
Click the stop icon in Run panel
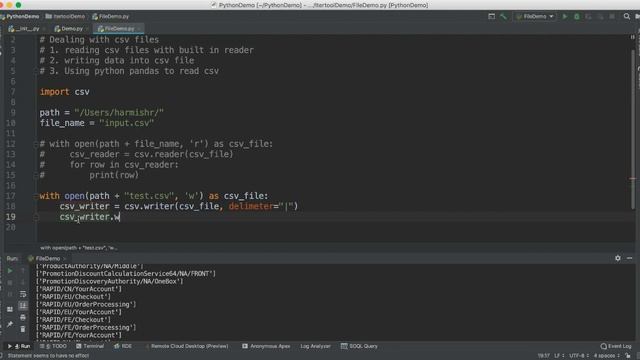10,282
